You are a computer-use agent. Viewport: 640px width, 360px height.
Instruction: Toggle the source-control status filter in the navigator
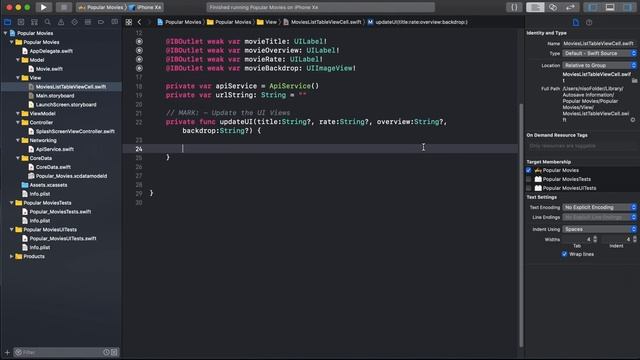pos(114,352)
